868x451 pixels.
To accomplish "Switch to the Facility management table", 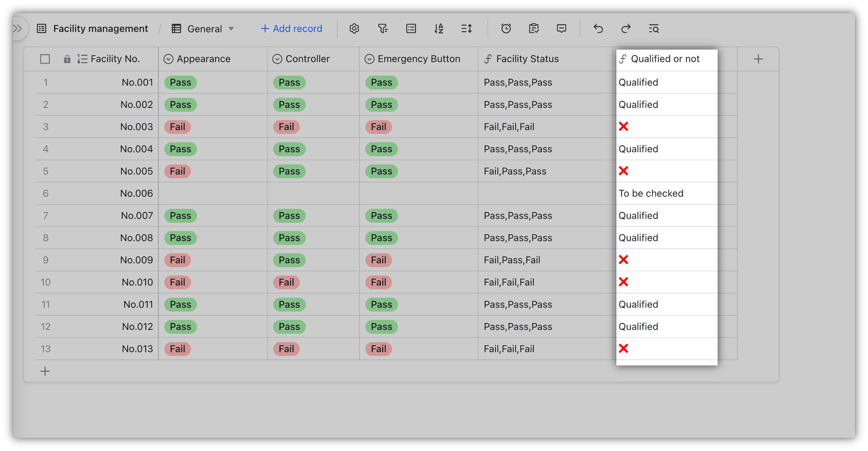I will click(100, 29).
